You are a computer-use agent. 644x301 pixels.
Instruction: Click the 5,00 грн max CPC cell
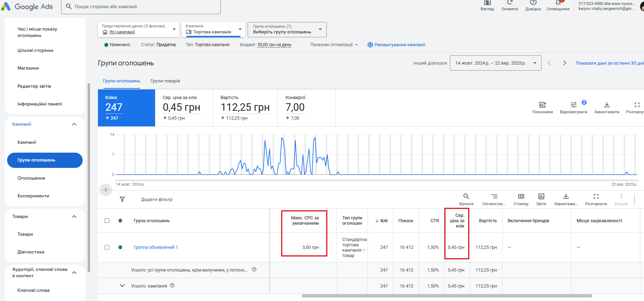tap(310, 247)
